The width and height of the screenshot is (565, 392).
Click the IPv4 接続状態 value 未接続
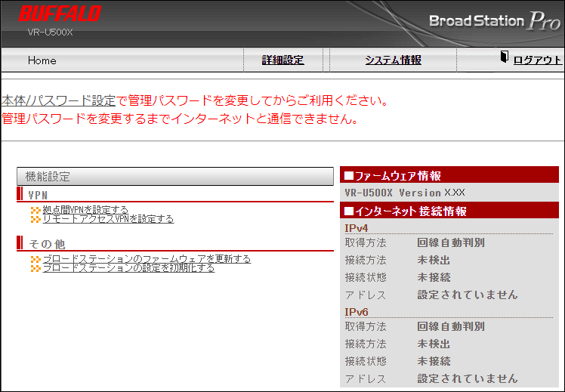pos(434,277)
